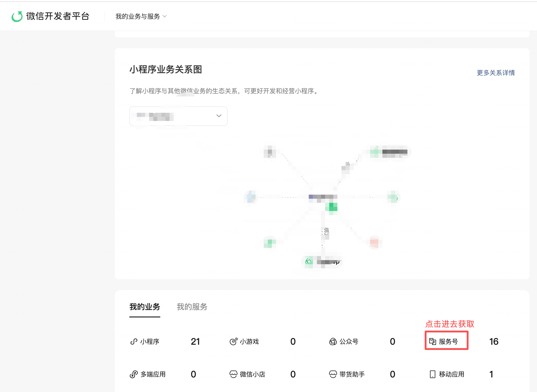Screen dimensions: 537x392
Task: Click the 小程序 icon
Action: (x=134, y=342)
